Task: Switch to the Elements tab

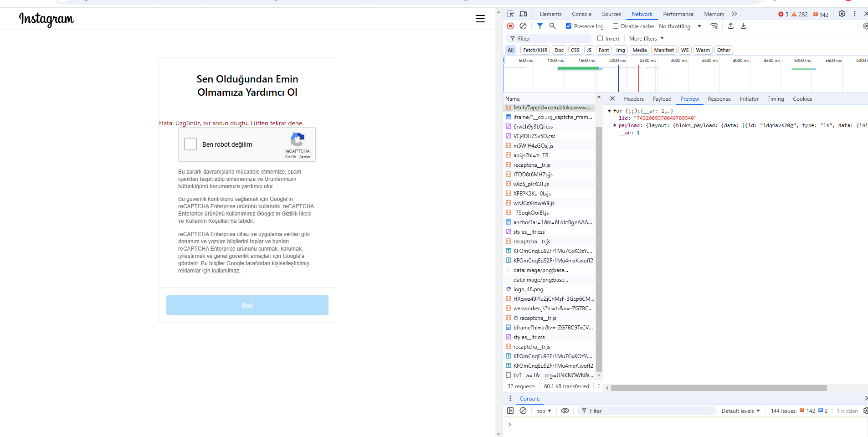Action: pyautogui.click(x=550, y=14)
